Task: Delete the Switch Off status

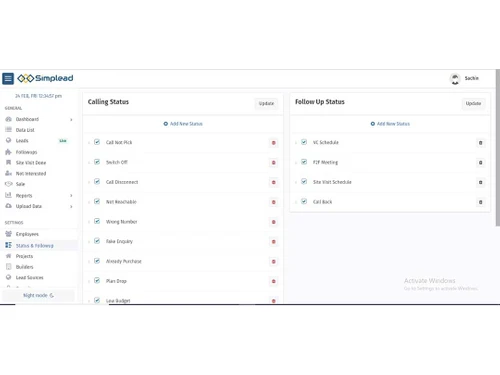Action: (x=274, y=163)
